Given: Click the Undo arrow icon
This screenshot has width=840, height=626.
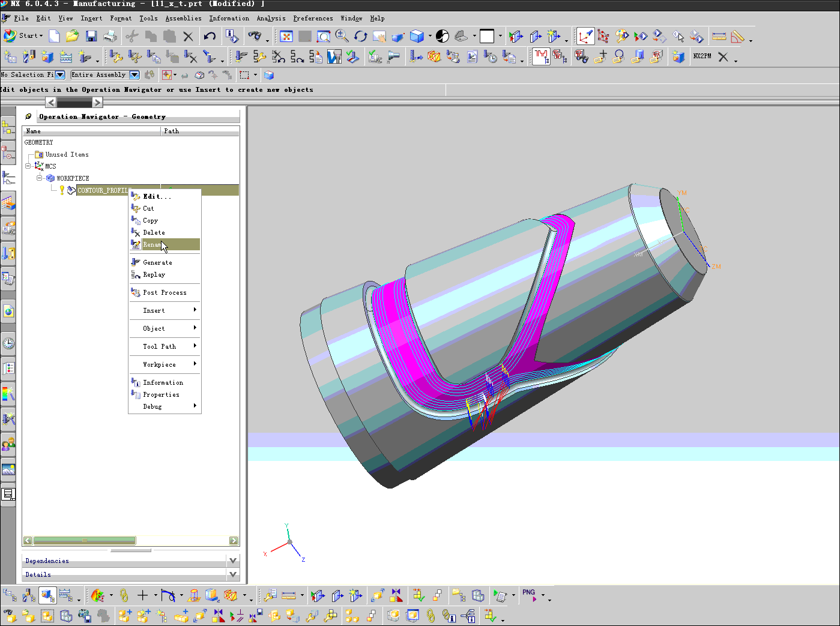Looking at the screenshot, I should tap(210, 37).
